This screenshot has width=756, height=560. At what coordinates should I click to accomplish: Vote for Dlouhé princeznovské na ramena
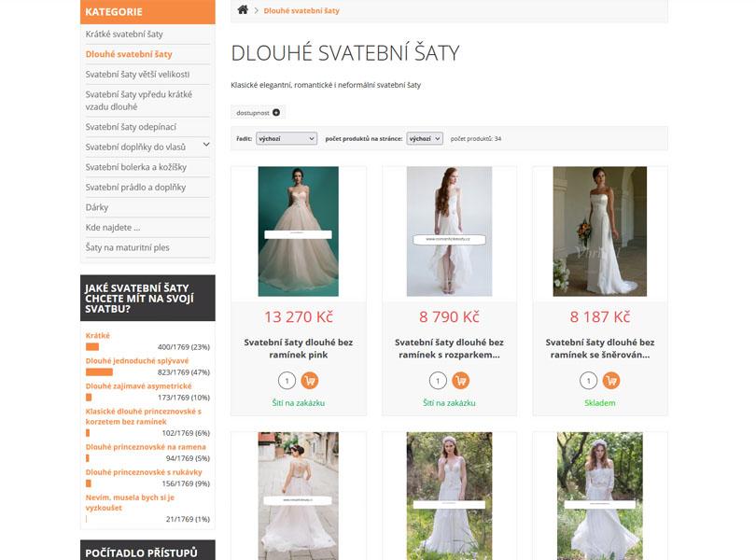[x=146, y=447]
